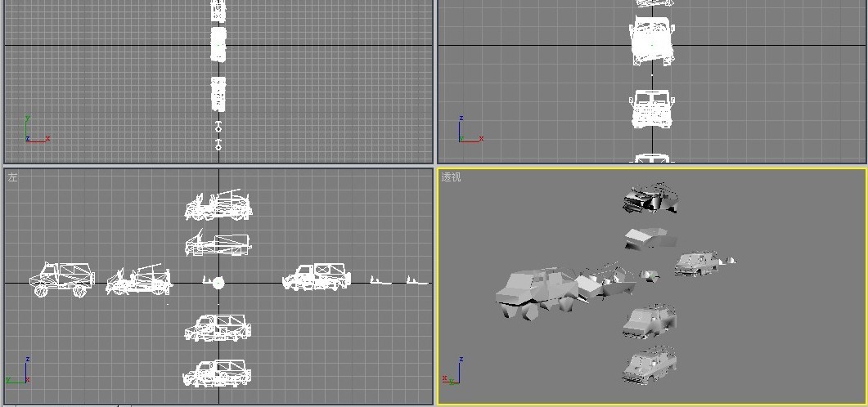Select wireframe truck right of origin in 左 viewport
Image resolution: width=868 pixels, height=407 pixels.
317,277
